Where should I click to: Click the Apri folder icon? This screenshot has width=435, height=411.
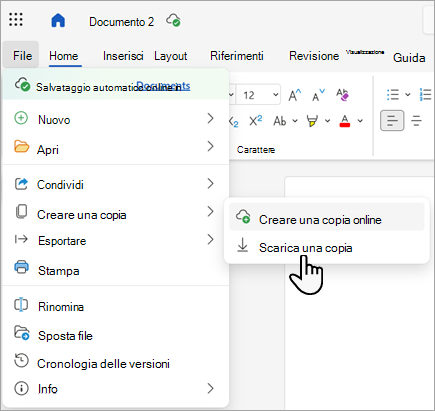tap(22, 146)
